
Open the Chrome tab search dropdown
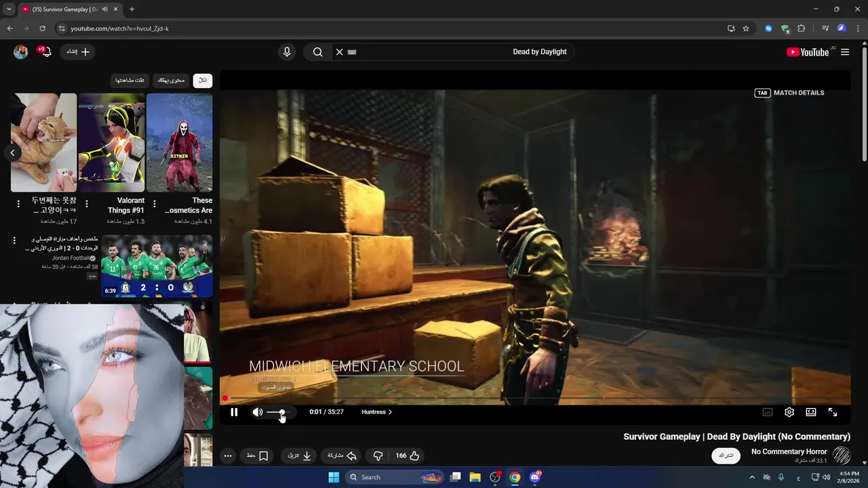tap(9, 9)
